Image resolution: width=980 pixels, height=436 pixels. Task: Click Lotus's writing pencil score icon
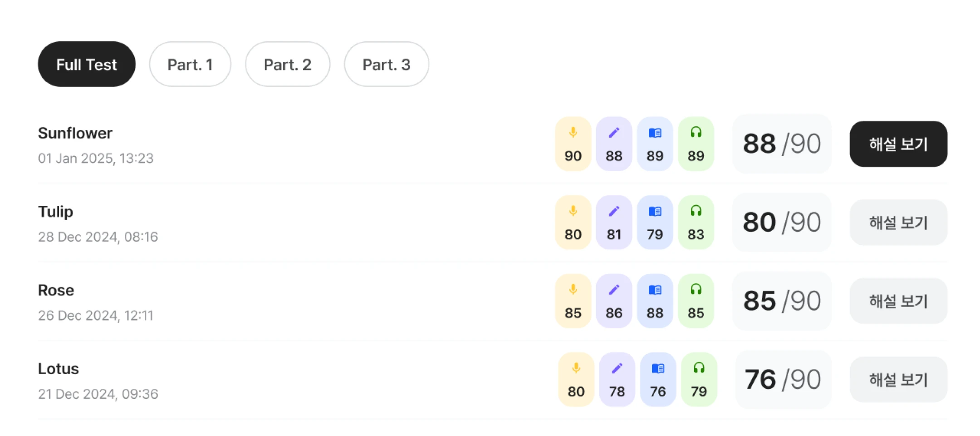pos(617,368)
